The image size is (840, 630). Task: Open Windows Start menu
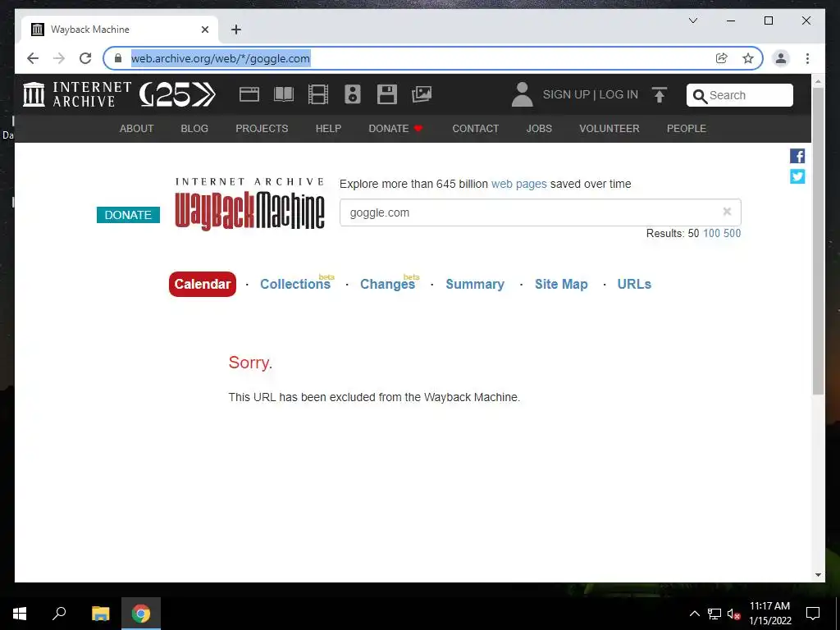coord(20,614)
